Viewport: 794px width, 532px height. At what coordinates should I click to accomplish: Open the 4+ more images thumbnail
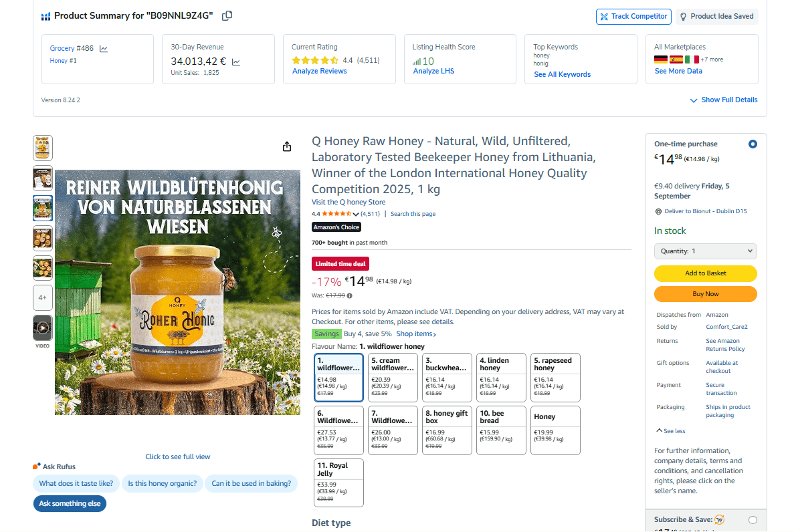coord(43,297)
